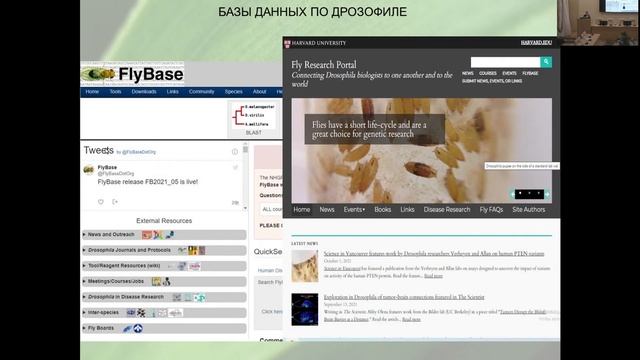The width and height of the screenshot is (640, 360).
Task: Click next slide arrow on banner
Action: [547, 195]
